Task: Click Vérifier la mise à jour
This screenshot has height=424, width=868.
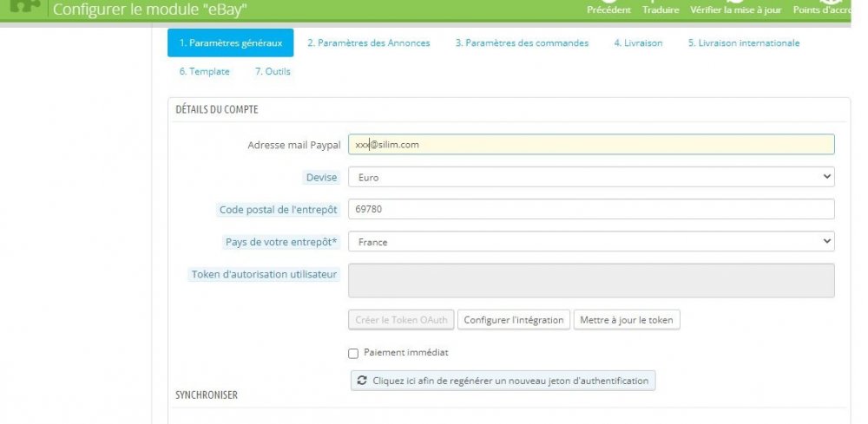Action: pos(736,10)
